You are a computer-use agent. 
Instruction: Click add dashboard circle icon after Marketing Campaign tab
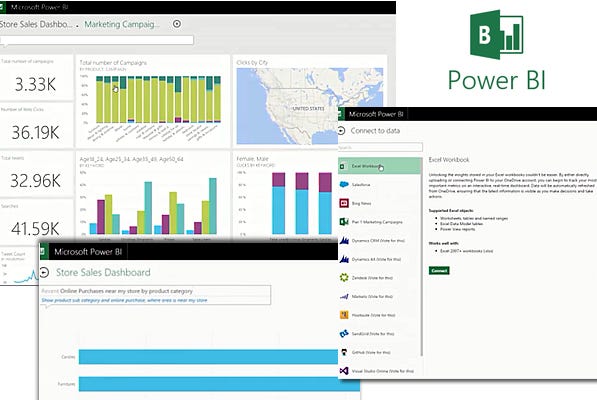(x=177, y=24)
